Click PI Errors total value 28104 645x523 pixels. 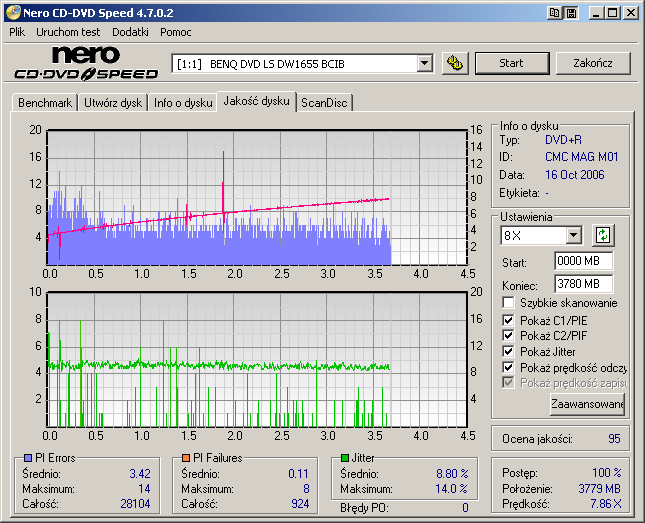[135, 504]
